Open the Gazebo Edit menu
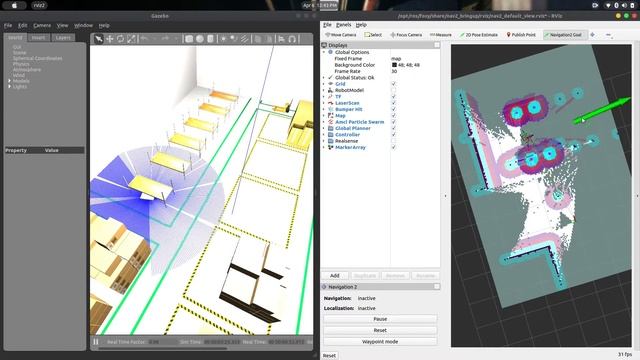 22,25
